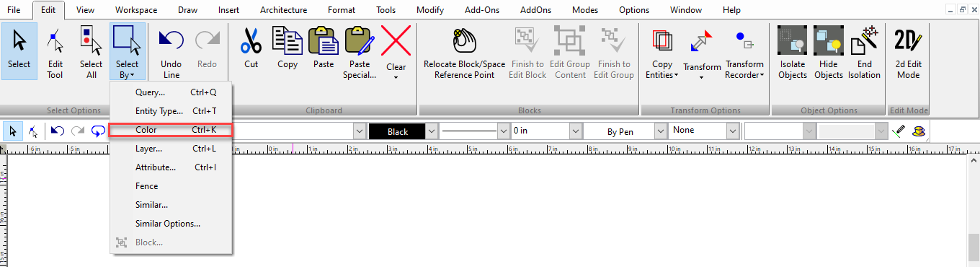Click the Edit Tool icon in ribbon
Viewport: 980px width, 267px height.
pyautogui.click(x=55, y=41)
